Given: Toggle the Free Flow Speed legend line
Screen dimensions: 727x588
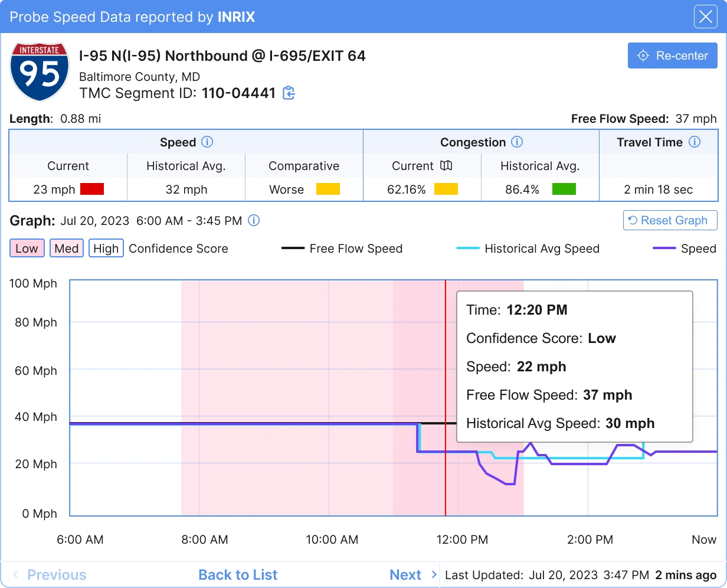Looking at the screenshot, I should click(x=342, y=249).
